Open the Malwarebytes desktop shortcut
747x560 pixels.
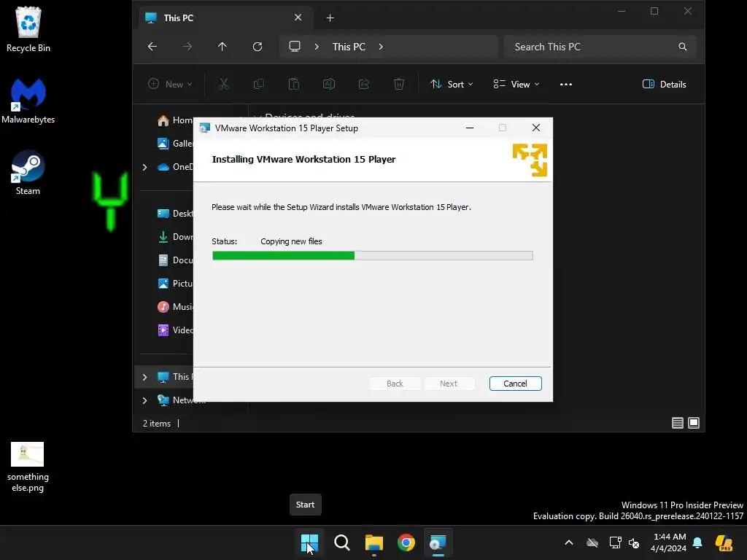(28, 101)
